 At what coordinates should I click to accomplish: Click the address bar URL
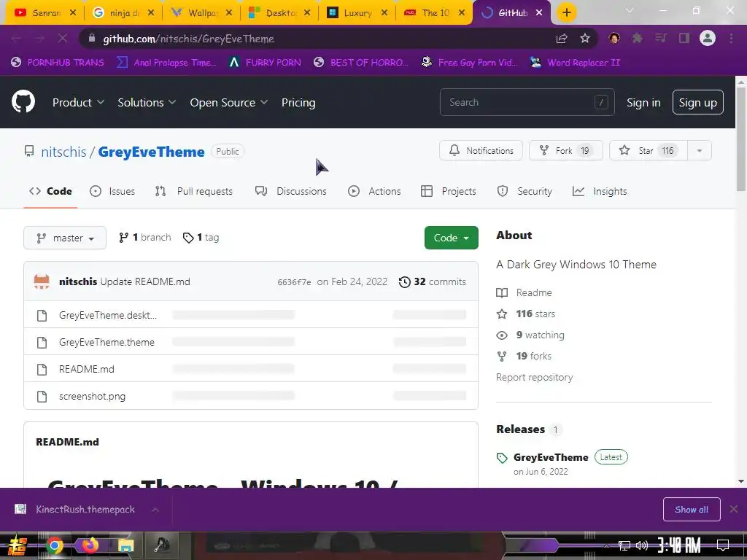(188, 39)
